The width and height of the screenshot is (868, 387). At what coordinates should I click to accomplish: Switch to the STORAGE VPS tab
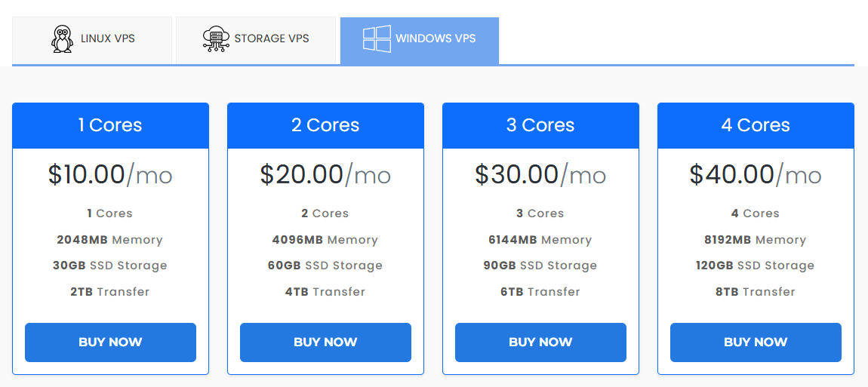point(256,41)
